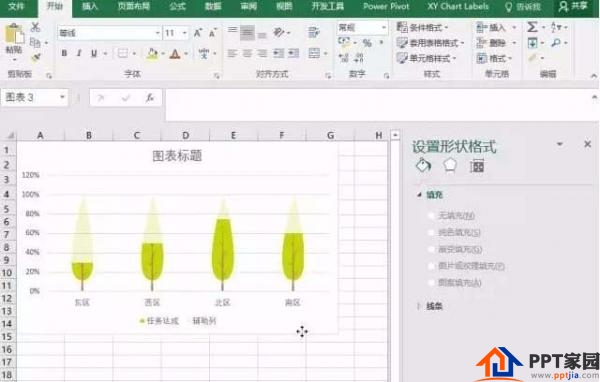
Task: Open Conditional Formatting dropdown
Action: coord(422,27)
